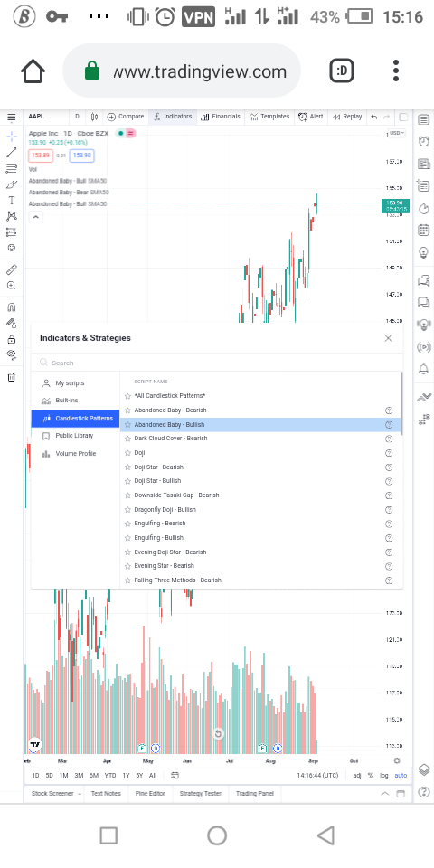Open Public Library category
Image resolution: width=434 pixels, height=868 pixels.
(75, 436)
